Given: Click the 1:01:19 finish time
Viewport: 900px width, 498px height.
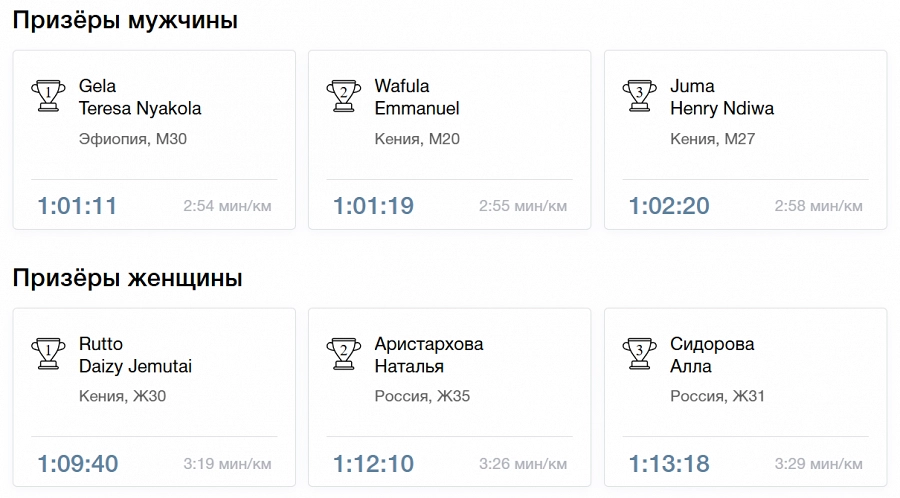Looking at the screenshot, I should tap(374, 206).
